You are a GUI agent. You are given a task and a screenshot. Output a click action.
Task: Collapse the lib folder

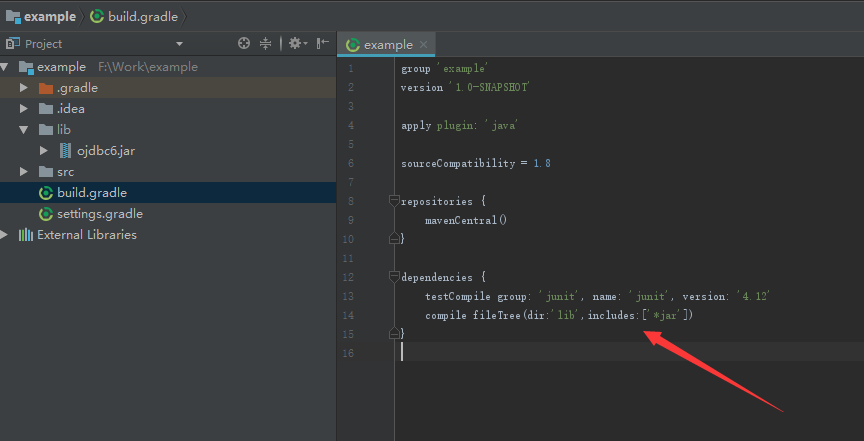pyautogui.click(x=24, y=130)
